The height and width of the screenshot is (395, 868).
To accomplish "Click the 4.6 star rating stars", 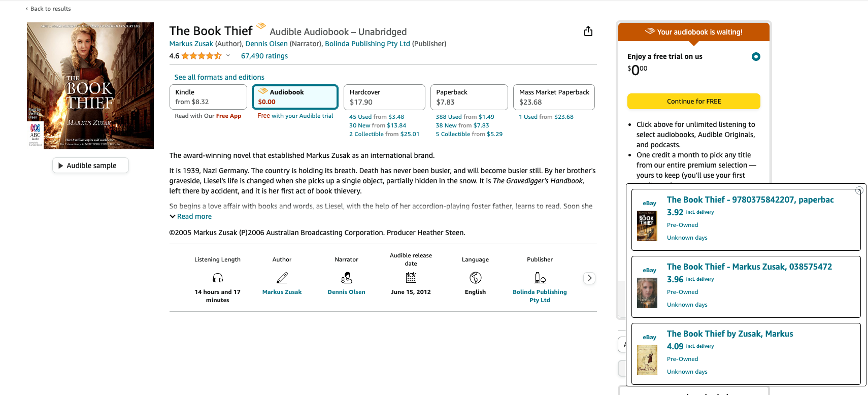I will coord(202,56).
